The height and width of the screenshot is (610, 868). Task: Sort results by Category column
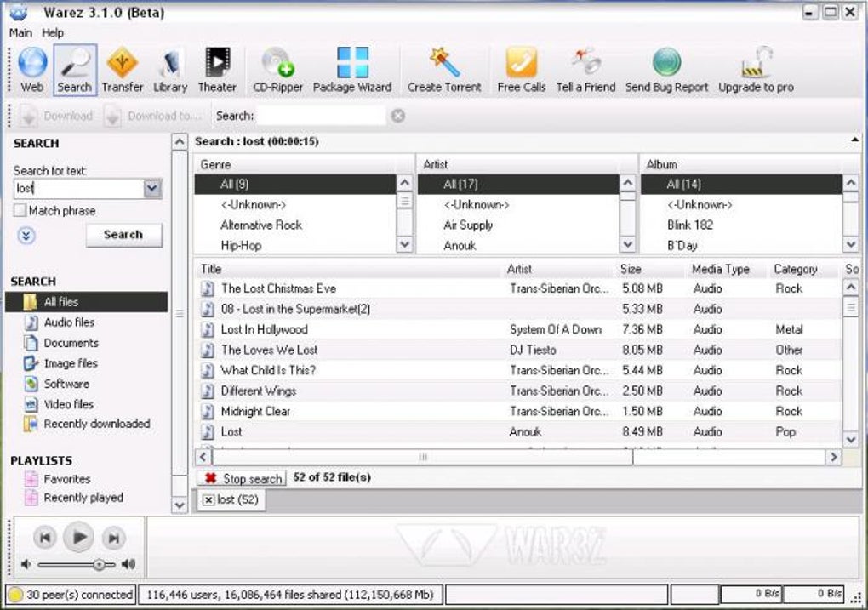802,269
